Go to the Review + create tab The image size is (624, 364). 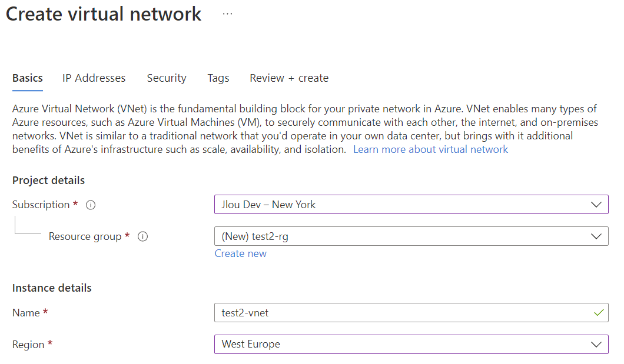(x=289, y=78)
